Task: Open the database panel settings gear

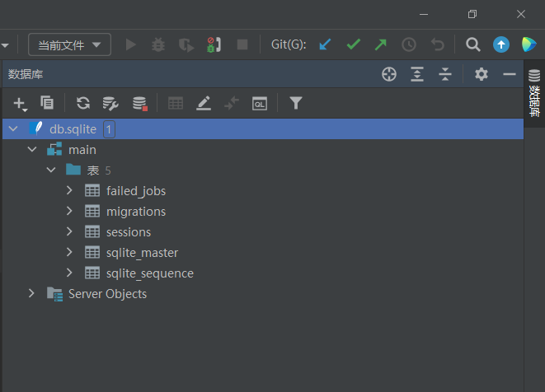Action: [482, 75]
